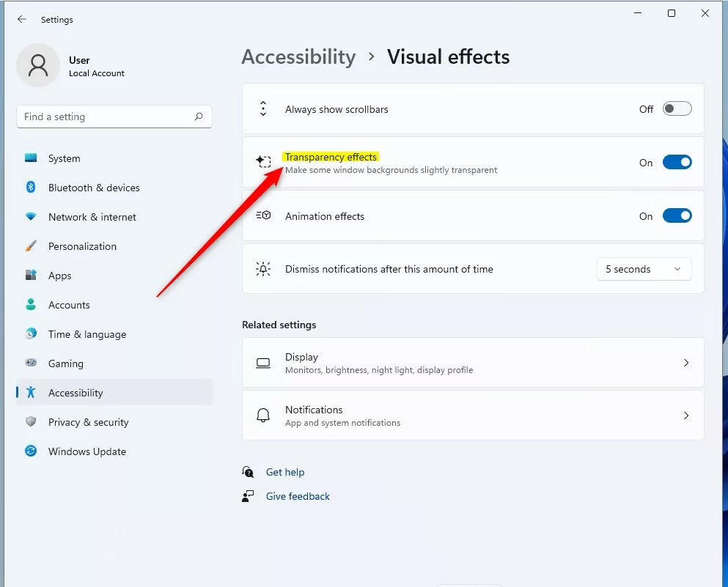Click the search magnifier icon
Screen dimensions: 728x587
coord(199,117)
